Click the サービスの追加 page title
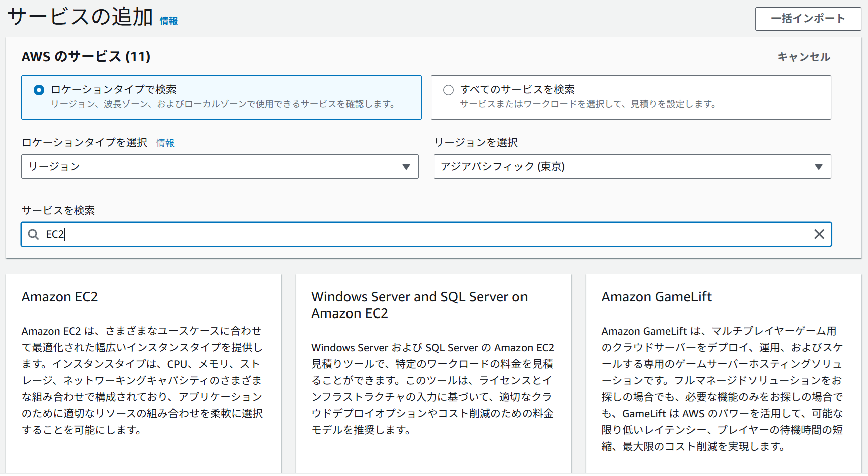This screenshot has height=476, width=868. [x=80, y=17]
